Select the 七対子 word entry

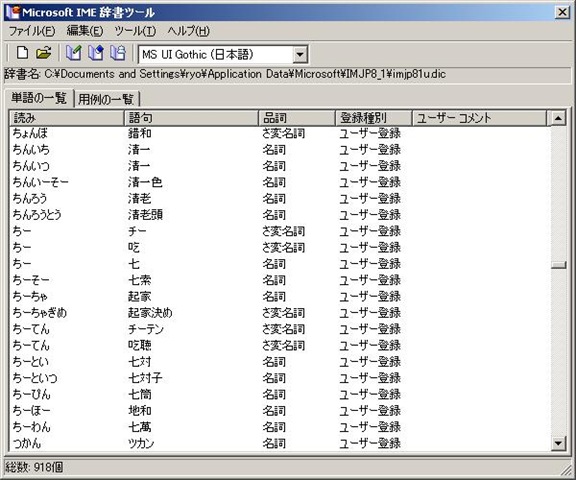[145, 378]
